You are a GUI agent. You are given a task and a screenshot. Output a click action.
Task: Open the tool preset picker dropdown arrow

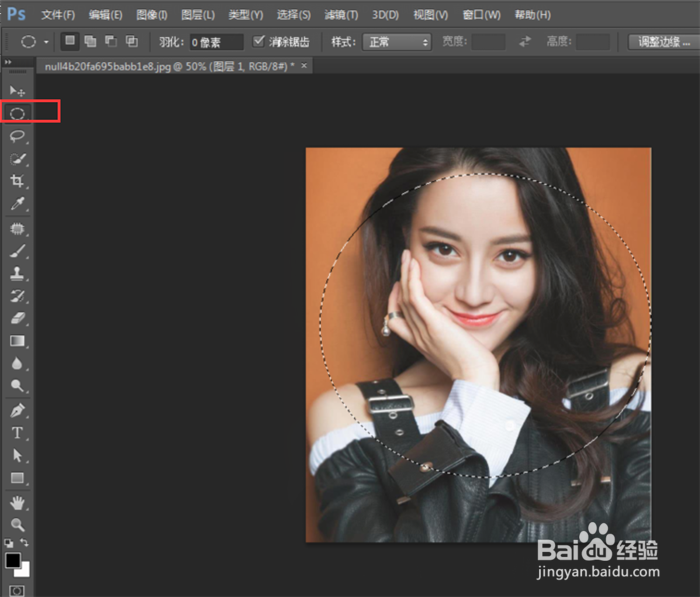click(x=46, y=42)
